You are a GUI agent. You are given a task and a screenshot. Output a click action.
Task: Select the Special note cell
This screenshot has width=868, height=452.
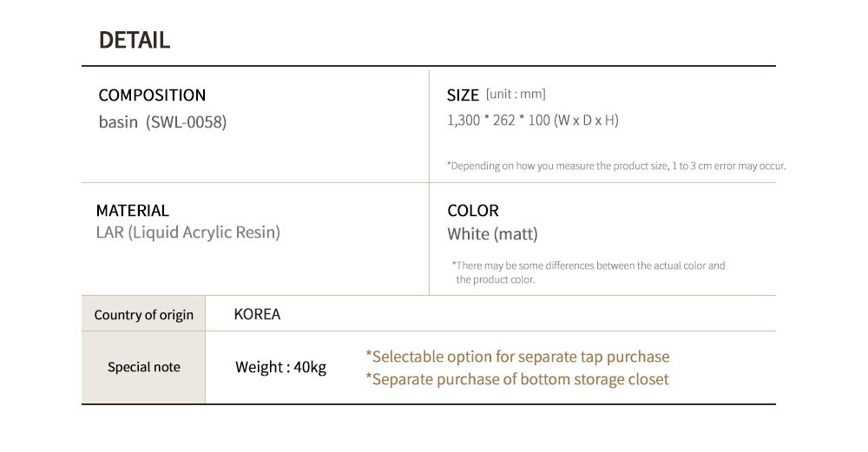point(143,367)
